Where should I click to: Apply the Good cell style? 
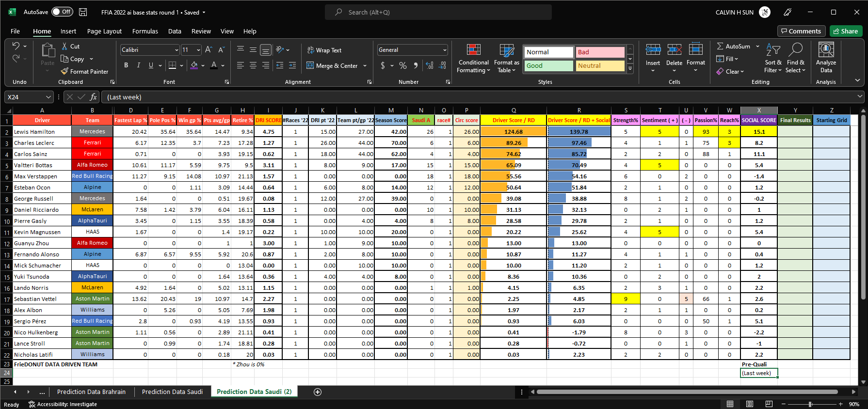[548, 65]
